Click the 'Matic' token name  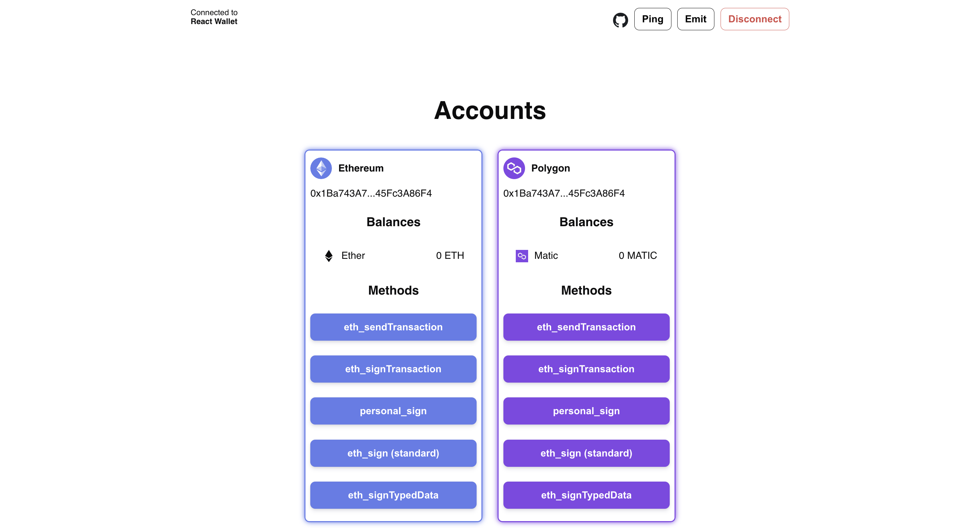pyautogui.click(x=546, y=255)
